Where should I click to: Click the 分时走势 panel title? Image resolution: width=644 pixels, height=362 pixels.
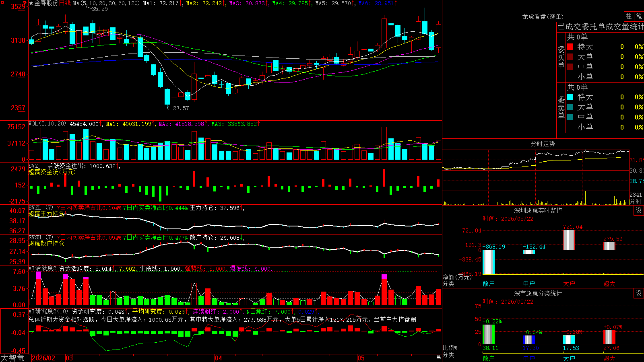pyautogui.click(x=543, y=144)
